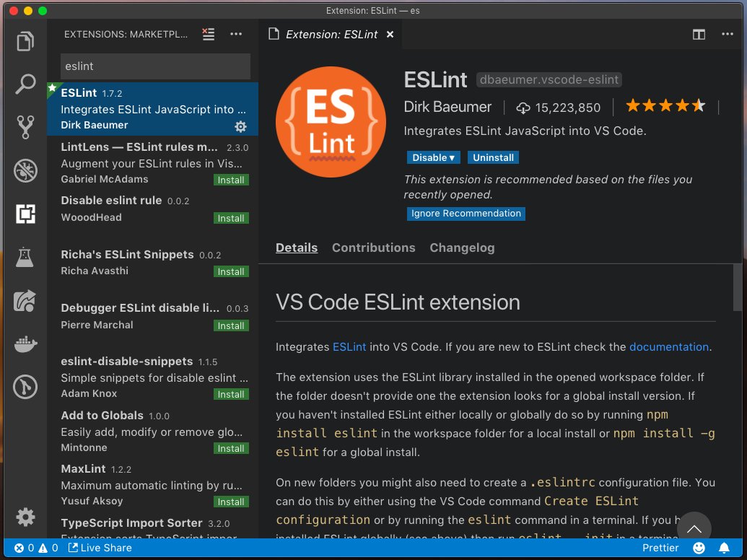Click the ESLint extension logo
This screenshot has width=747, height=560.
[x=331, y=122]
